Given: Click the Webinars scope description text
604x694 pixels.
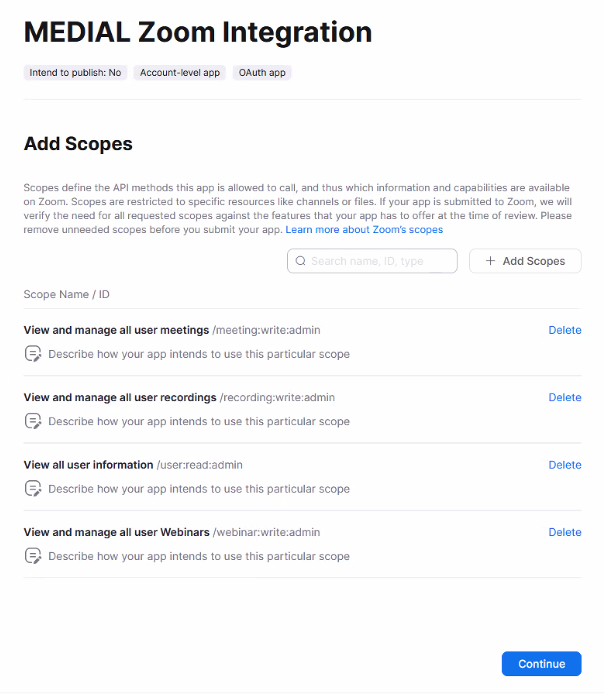Looking at the screenshot, I should (199, 556).
